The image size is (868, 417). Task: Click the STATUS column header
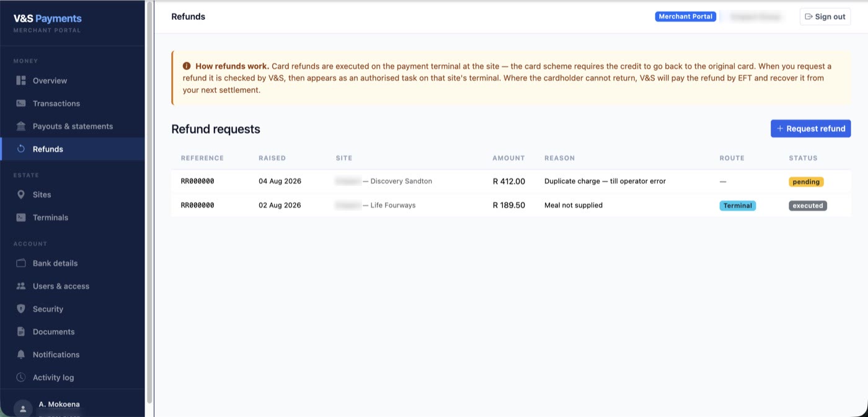(x=803, y=158)
